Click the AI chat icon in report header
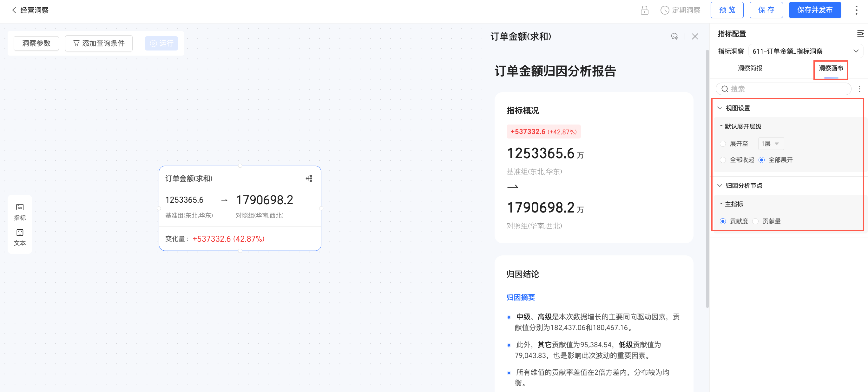Screen dimensions: 868x392 coord(674,37)
